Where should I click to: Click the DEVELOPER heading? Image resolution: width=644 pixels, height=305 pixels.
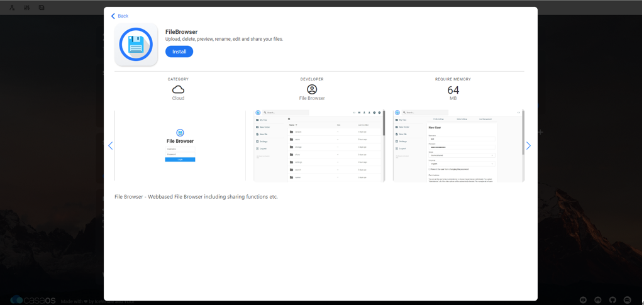(312, 79)
